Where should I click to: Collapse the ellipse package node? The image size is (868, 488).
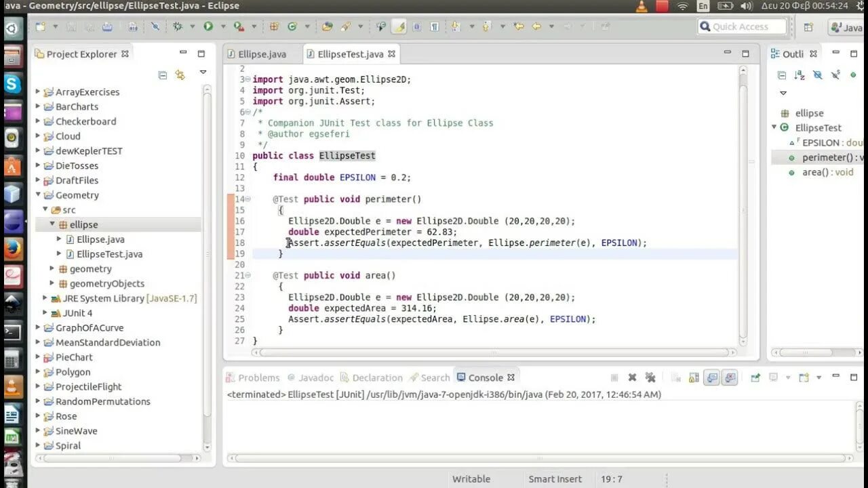pyautogui.click(x=52, y=224)
